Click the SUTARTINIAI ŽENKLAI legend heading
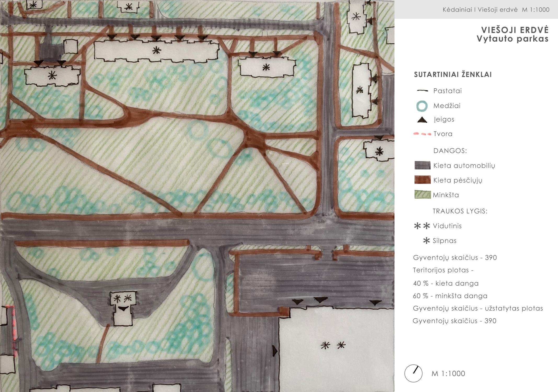The image size is (558, 392). [x=453, y=75]
